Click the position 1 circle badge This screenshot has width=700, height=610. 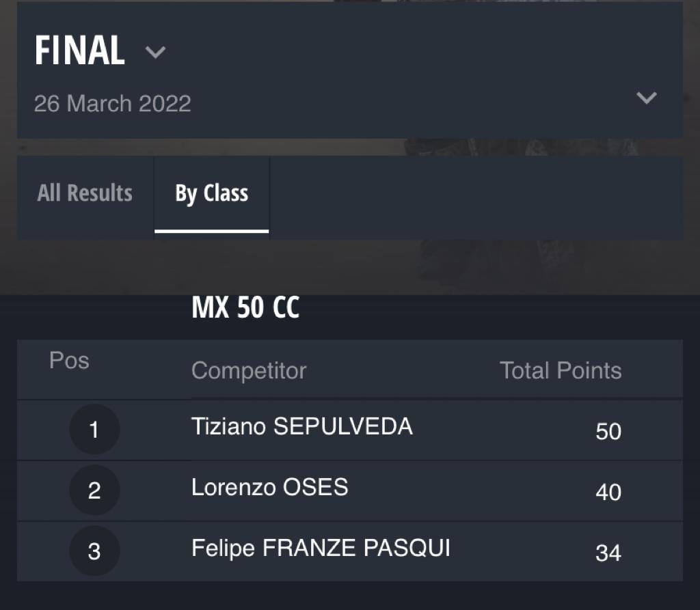tap(94, 429)
